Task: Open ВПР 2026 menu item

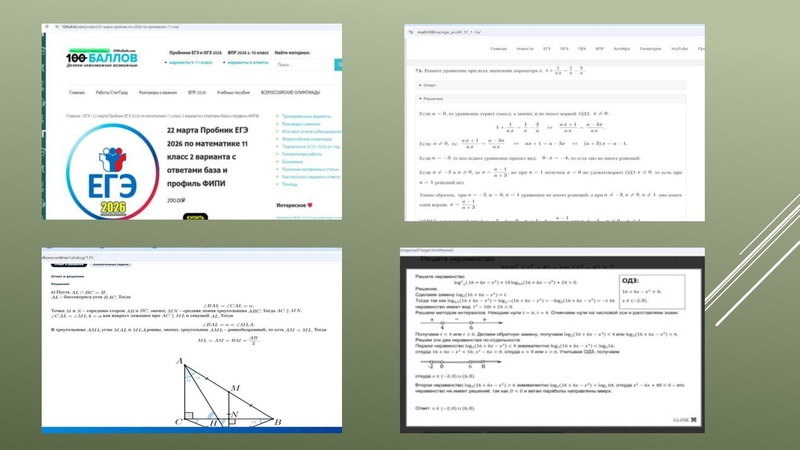Action: click(197, 92)
